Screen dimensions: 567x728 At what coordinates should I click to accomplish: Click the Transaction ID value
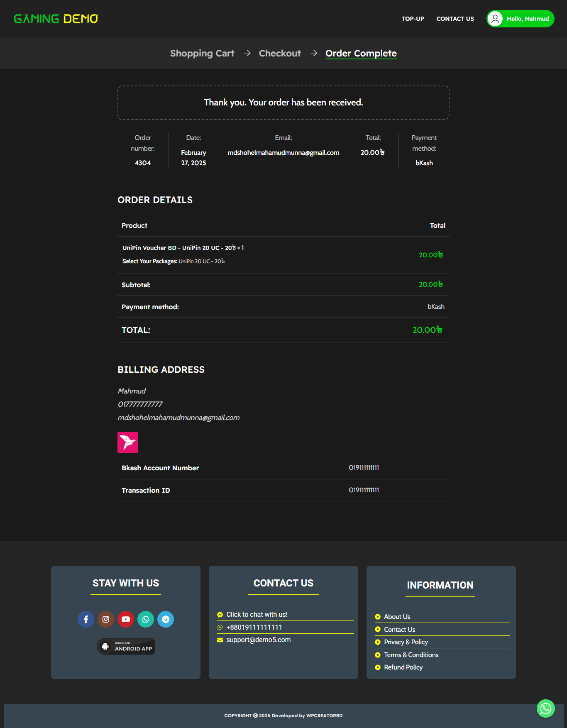[x=364, y=490]
